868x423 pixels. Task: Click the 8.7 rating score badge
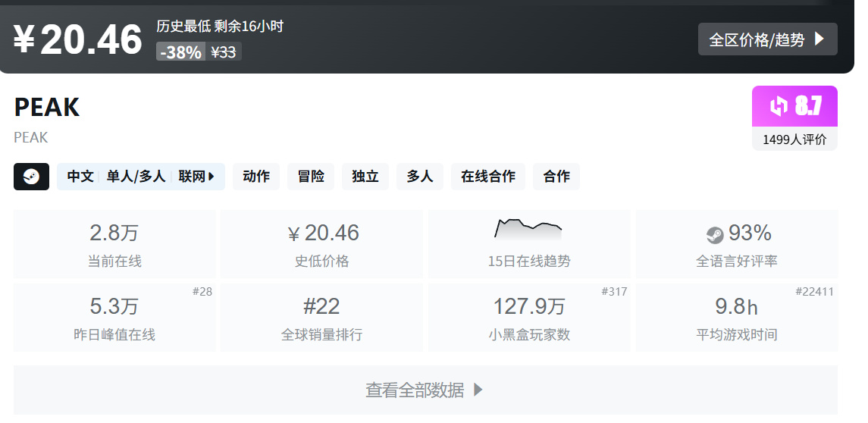(x=794, y=106)
